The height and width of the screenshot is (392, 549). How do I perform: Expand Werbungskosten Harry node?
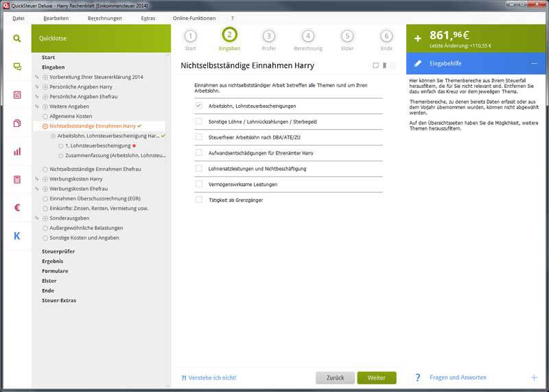[45, 179]
